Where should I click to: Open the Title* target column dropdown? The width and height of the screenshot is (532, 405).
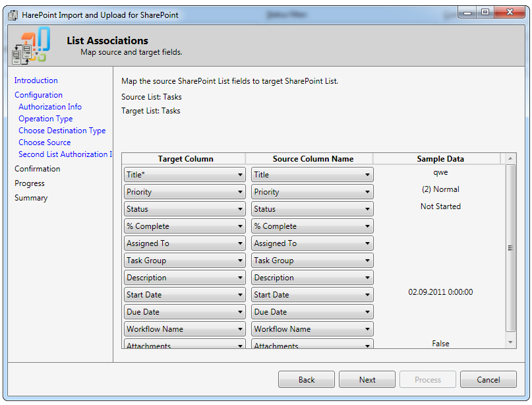184,175
